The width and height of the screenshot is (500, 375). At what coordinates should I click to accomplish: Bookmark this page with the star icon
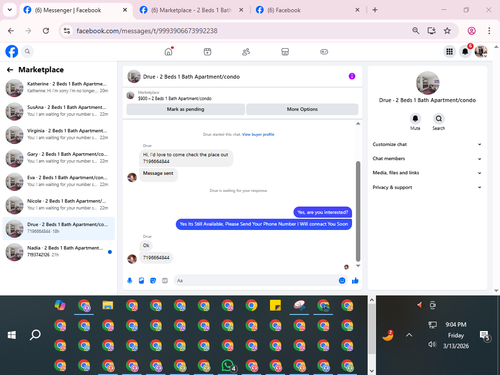pyautogui.click(x=447, y=31)
